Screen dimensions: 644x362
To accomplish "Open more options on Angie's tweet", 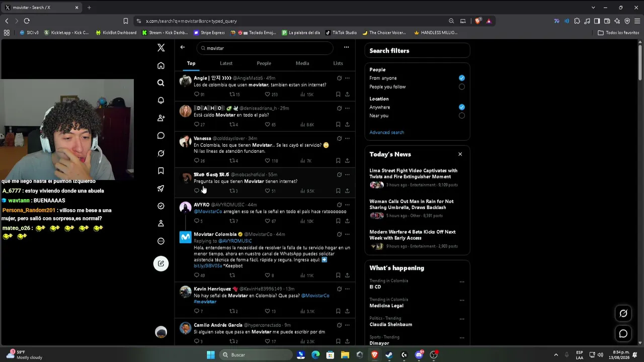I will [x=347, y=78].
